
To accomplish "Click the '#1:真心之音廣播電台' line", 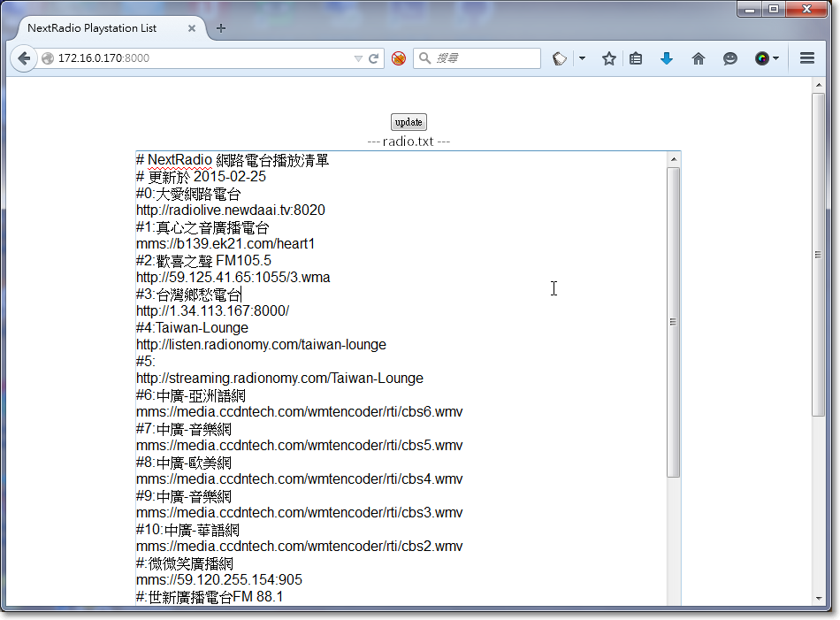I will (202, 227).
